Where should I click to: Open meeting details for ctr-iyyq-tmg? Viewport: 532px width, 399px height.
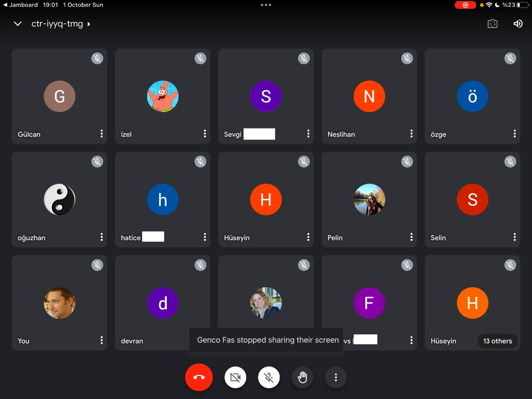(x=61, y=24)
